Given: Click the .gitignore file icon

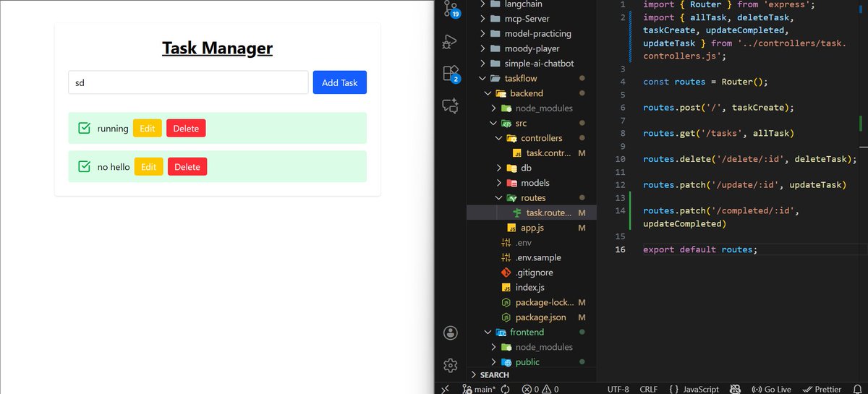Looking at the screenshot, I should pos(506,273).
